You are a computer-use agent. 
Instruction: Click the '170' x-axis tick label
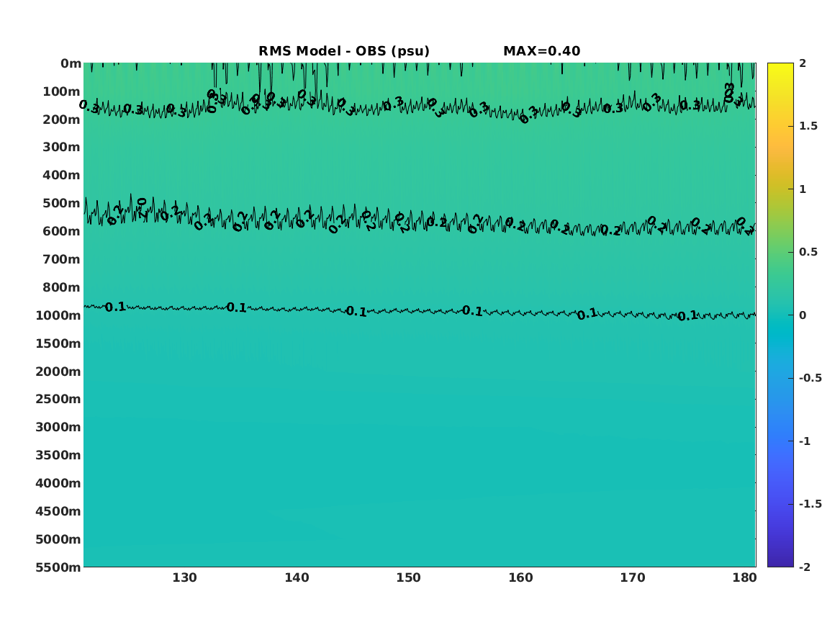click(x=633, y=578)
